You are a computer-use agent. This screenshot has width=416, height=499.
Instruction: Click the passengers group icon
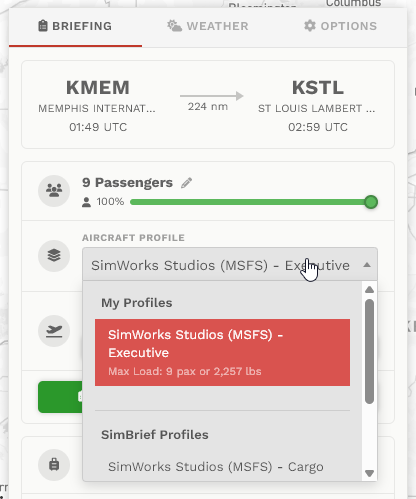[x=54, y=190]
